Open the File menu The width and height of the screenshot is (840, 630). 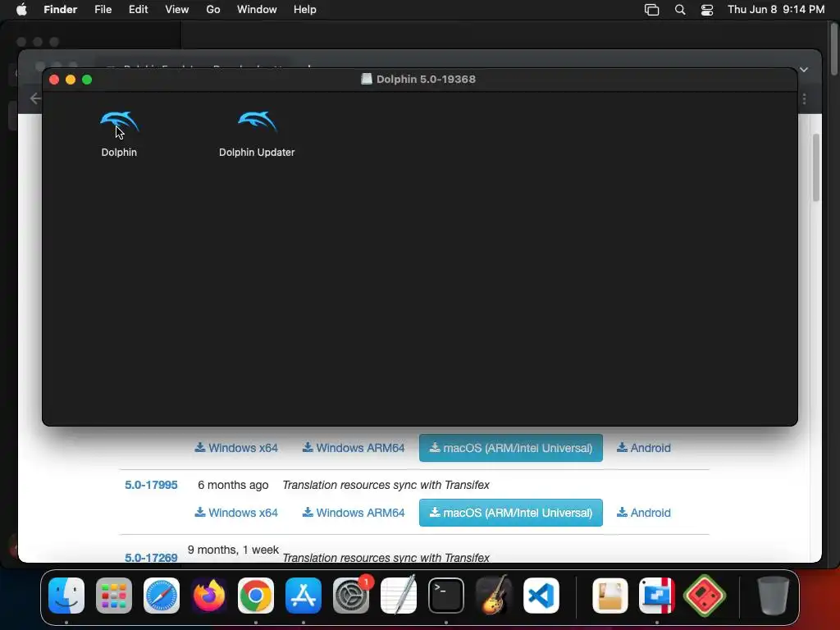103,10
